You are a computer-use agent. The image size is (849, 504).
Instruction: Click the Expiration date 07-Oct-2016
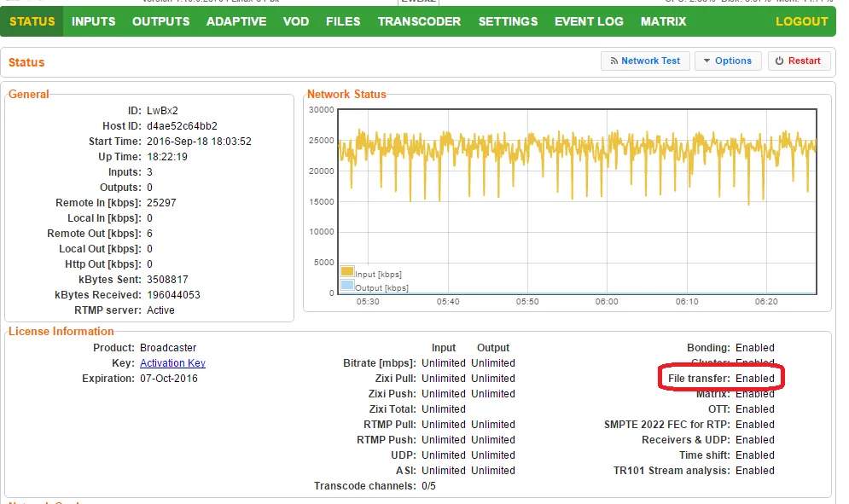pos(168,379)
